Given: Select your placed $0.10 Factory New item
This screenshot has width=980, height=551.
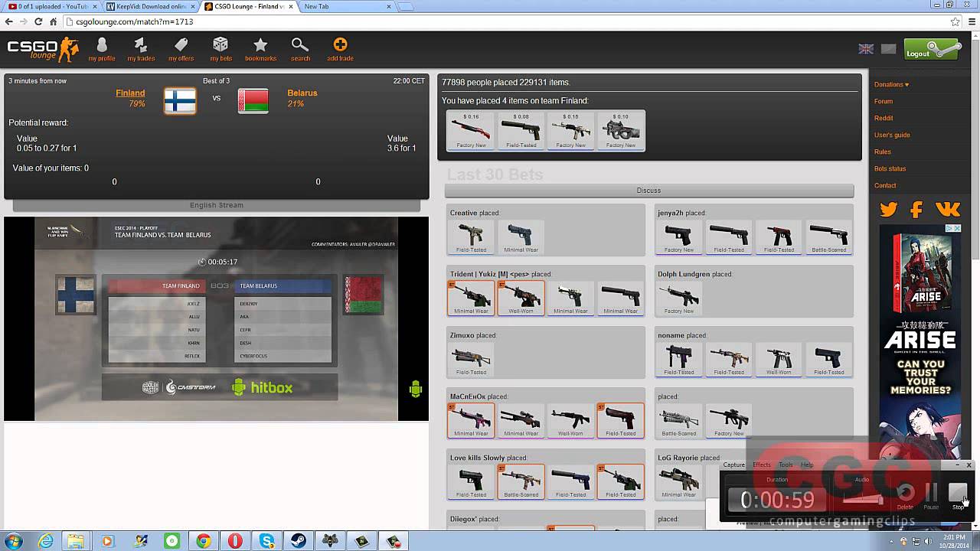Looking at the screenshot, I should 620,130.
